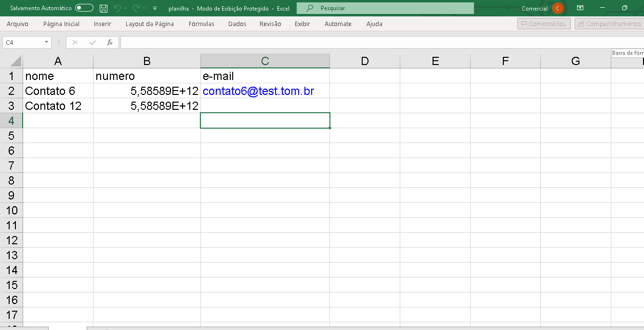Click the cell containing 'nome'
The image size is (644, 330).
tap(58, 76)
